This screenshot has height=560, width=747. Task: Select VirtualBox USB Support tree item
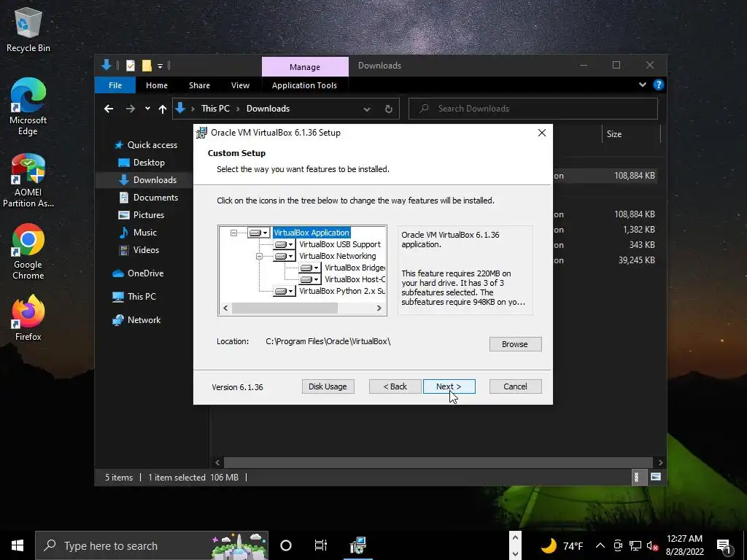(340, 245)
